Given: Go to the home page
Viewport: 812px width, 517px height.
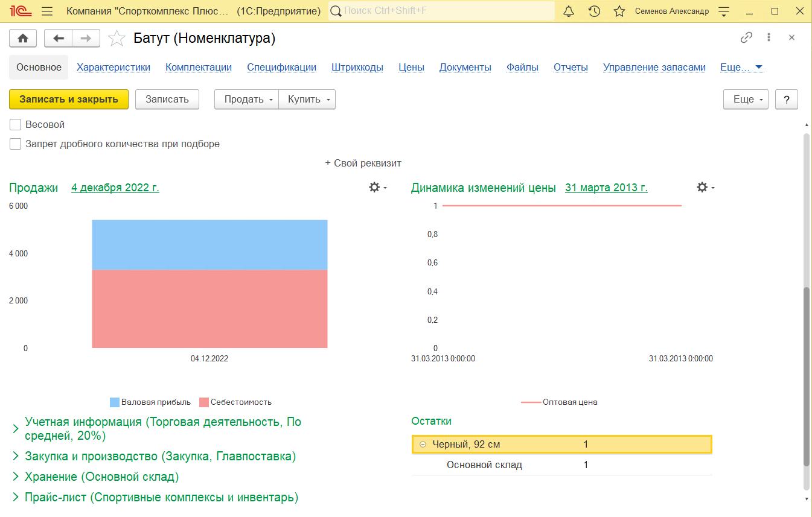Looking at the screenshot, I should 23,38.
